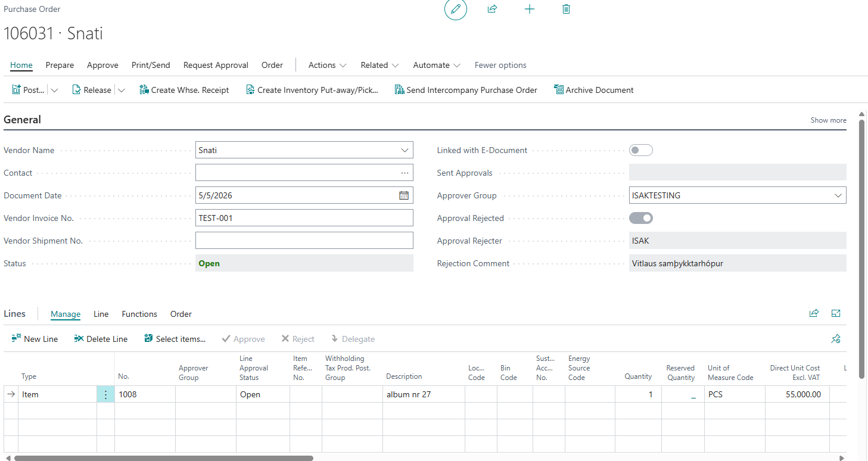Switch to the Prepare tab
Image resolution: width=868 pixels, height=461 pixels.
click(x=60, y=65)
